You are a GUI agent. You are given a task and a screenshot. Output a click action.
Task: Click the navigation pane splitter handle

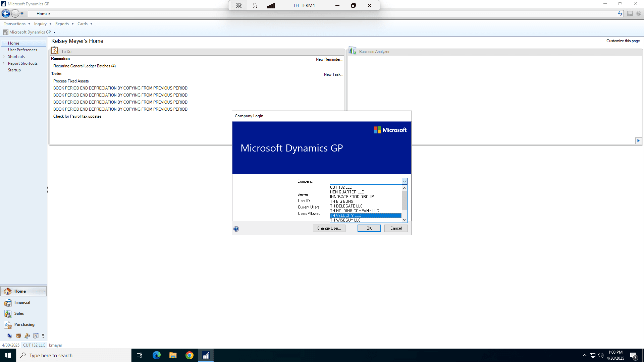coord(47,189)
